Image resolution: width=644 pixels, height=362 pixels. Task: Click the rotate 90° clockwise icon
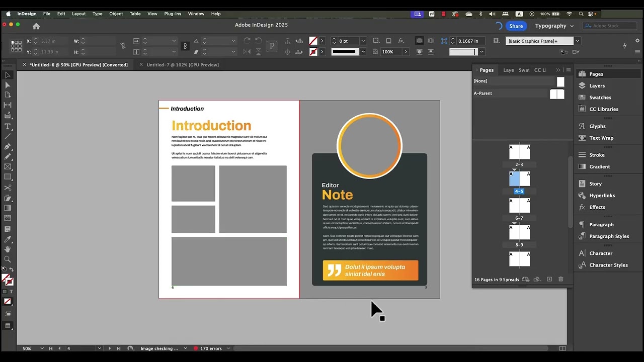point(247,41)
